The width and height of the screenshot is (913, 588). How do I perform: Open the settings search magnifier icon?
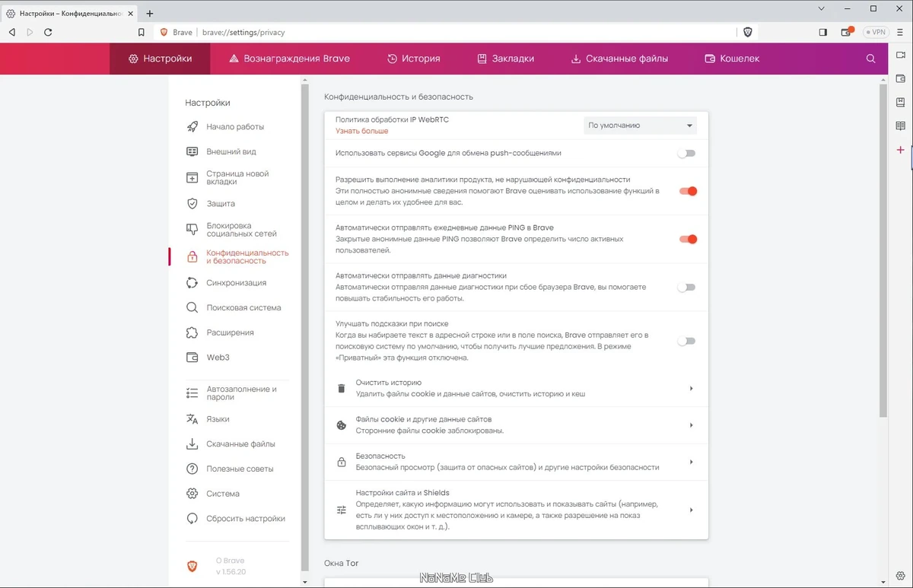(x=871, y=59)
